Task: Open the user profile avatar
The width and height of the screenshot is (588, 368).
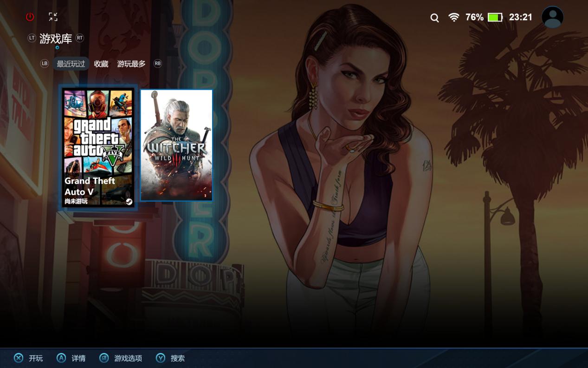Action: (x=553, y=17)
